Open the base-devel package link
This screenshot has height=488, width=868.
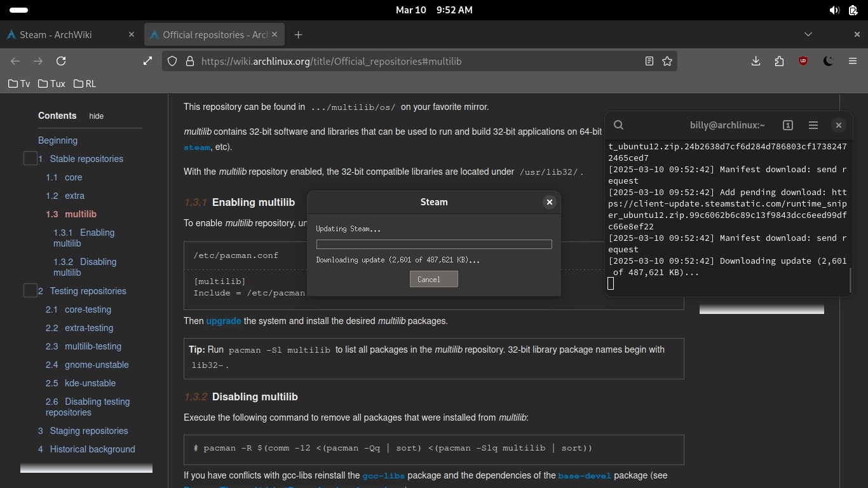point(585,475)
